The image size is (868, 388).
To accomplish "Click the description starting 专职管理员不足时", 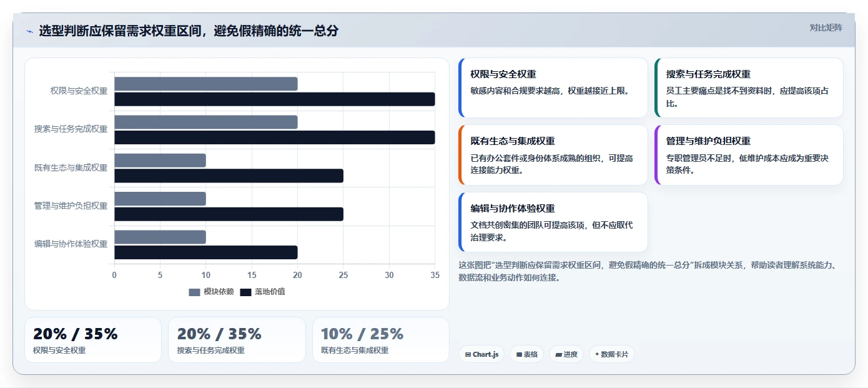I will click(x=747, y=164).
